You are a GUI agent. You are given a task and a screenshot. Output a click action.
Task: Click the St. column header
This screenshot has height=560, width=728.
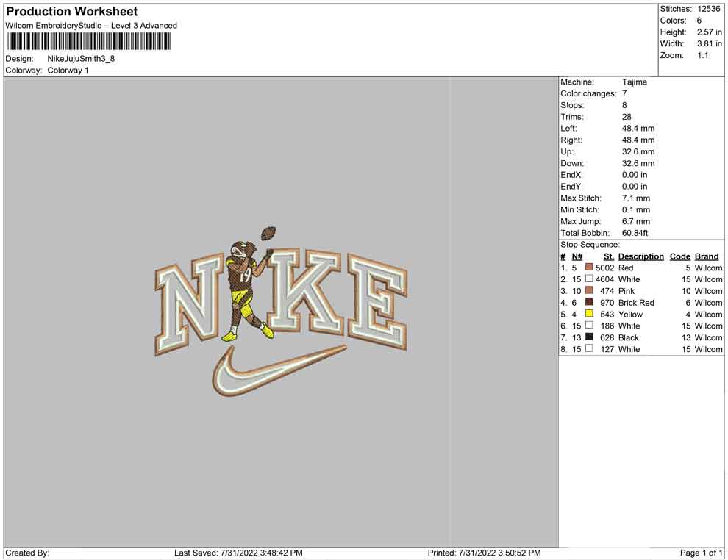609,256
